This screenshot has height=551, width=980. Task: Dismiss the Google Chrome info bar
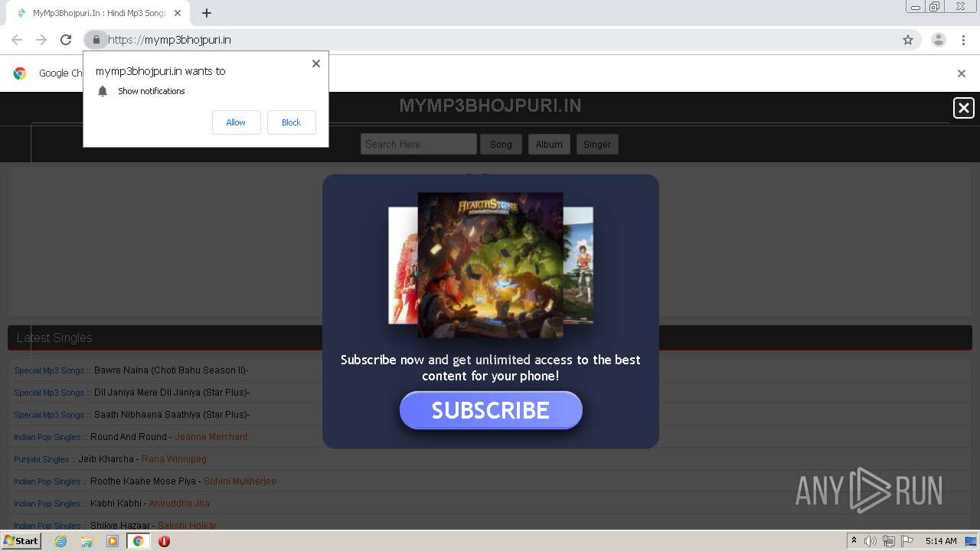[962, 73]
